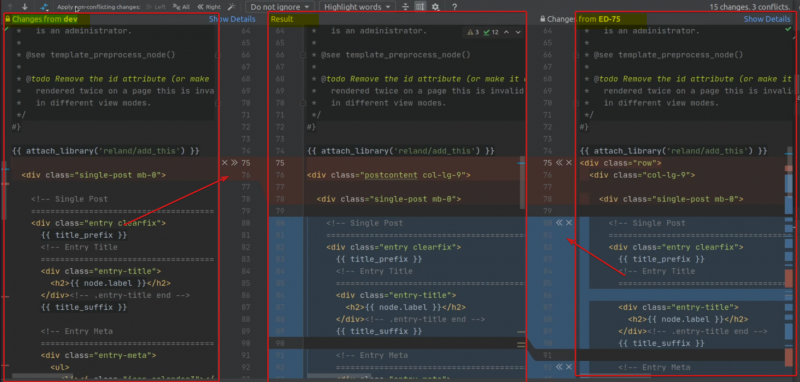
Task: Click the lock icon beside 'Changes from dev'
Action: click(x=8, y=19)
